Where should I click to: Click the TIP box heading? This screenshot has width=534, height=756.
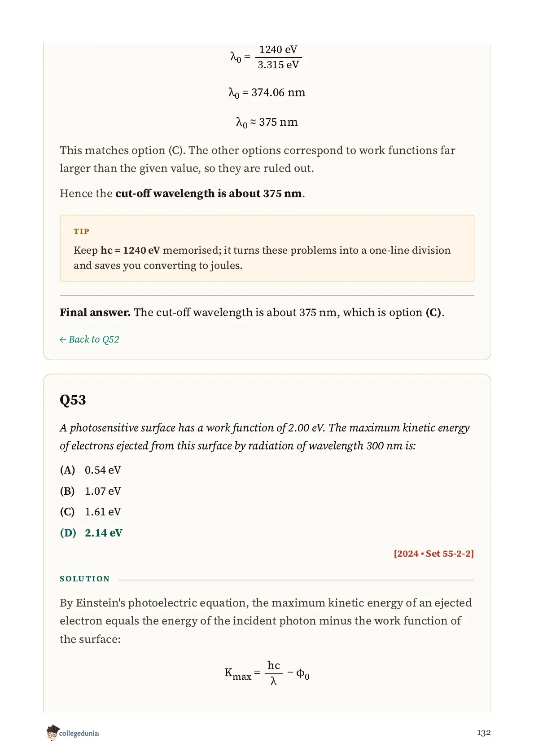click(82, 231)
